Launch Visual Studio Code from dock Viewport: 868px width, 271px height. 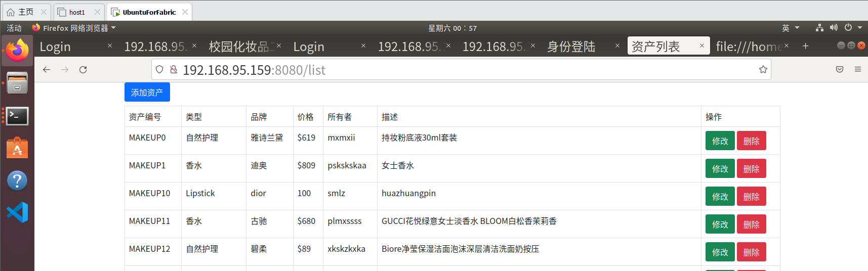coord(17,212)
